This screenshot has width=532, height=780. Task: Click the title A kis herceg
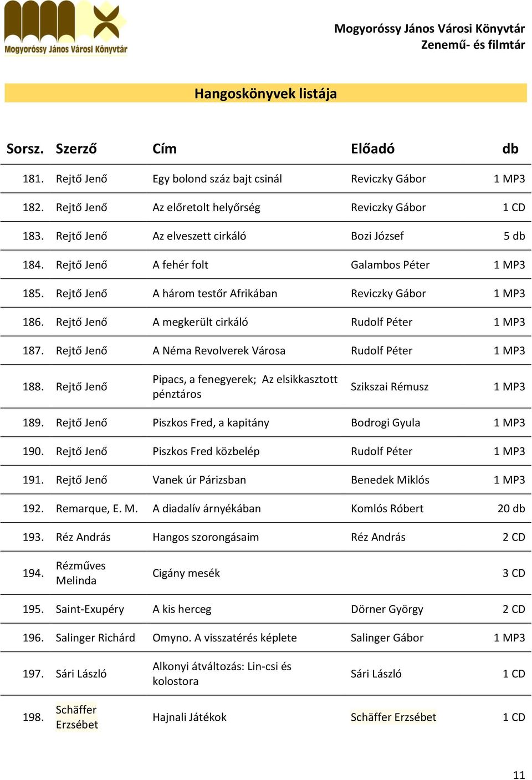[182, 609]
